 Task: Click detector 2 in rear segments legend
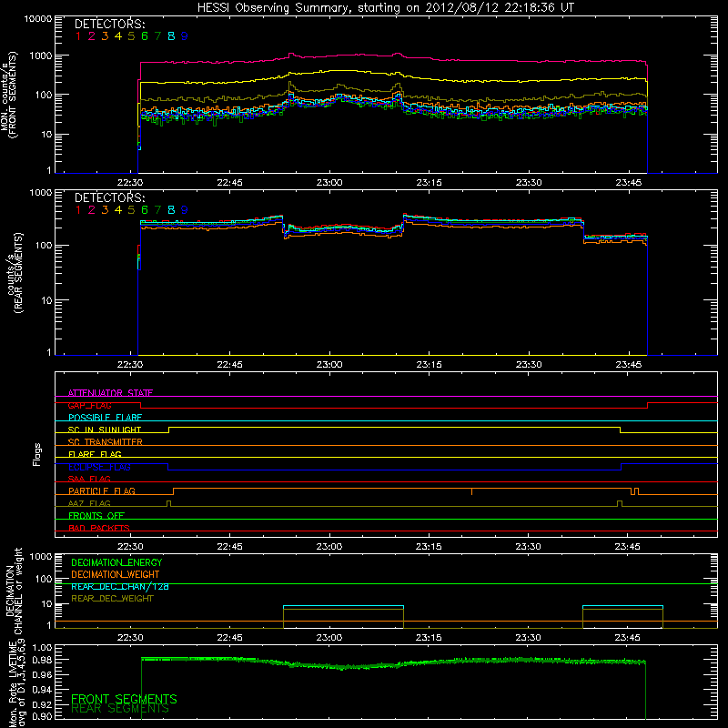pyautogui.click(x=92, y=210)
